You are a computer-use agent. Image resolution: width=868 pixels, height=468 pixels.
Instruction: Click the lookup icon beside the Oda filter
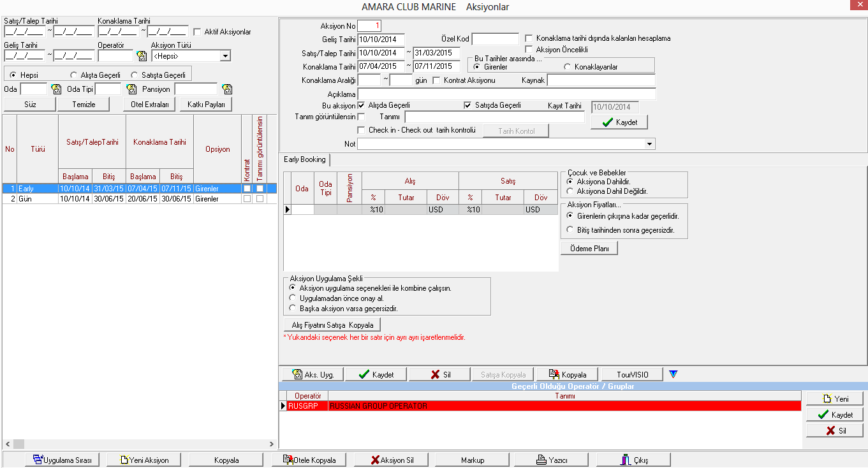click(x=56, y=89)
